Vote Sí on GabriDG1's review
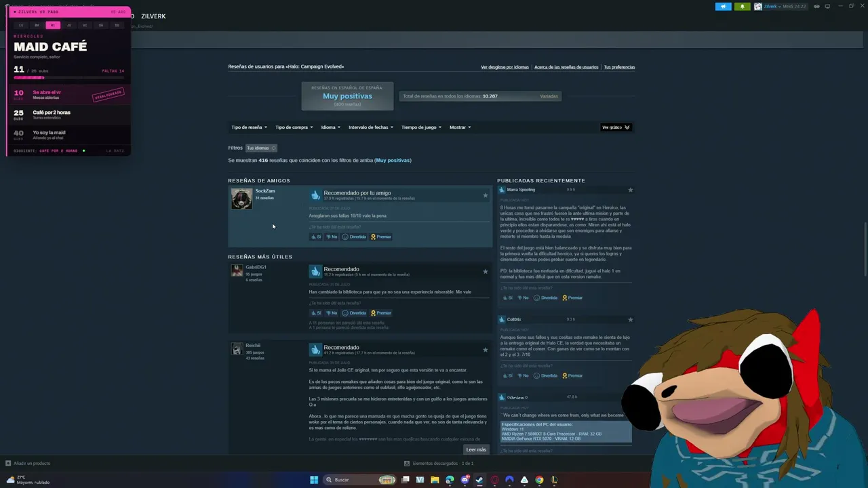 click(316, 313)
